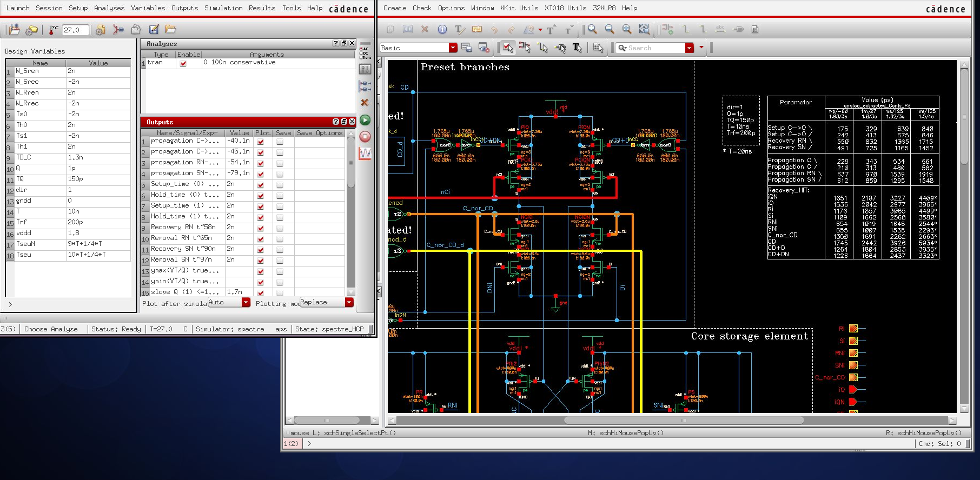Viewport: 980px width, 480px height.
Task: Open the Basic workspace dropdown
Action: (453, 48)
